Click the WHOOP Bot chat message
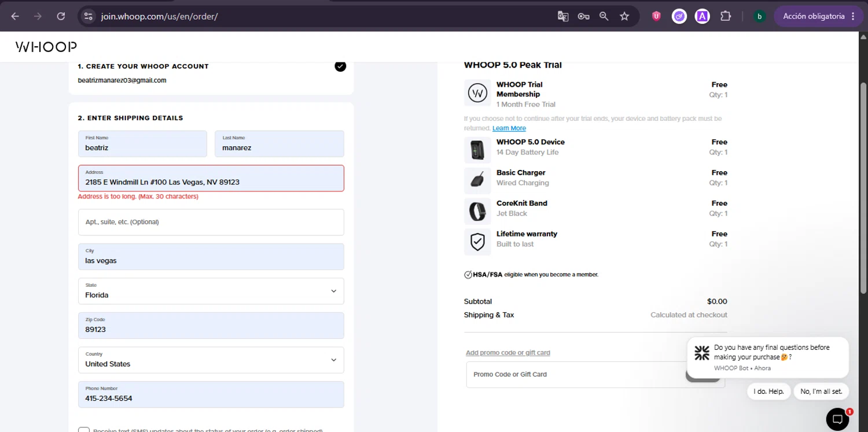The width and height of the screenshot is (868, 432). [768, 357]
